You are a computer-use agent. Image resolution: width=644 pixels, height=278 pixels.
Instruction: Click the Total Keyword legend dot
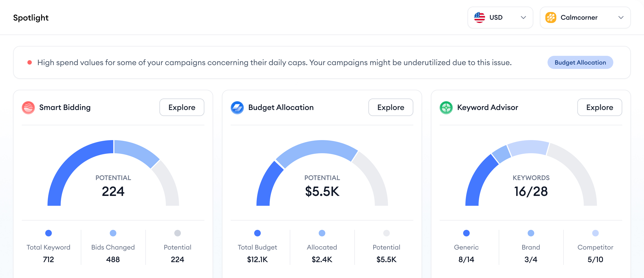click(x=49, y=233)
